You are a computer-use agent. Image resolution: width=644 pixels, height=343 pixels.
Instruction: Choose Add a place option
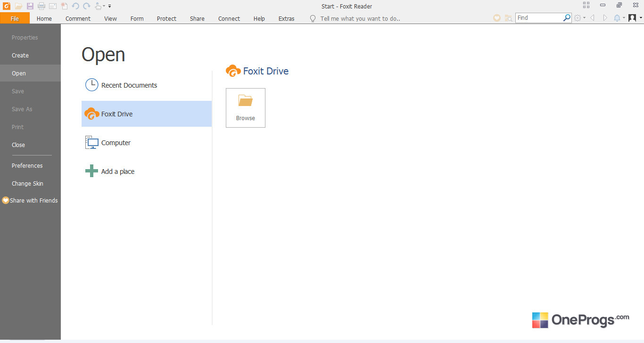147,171
